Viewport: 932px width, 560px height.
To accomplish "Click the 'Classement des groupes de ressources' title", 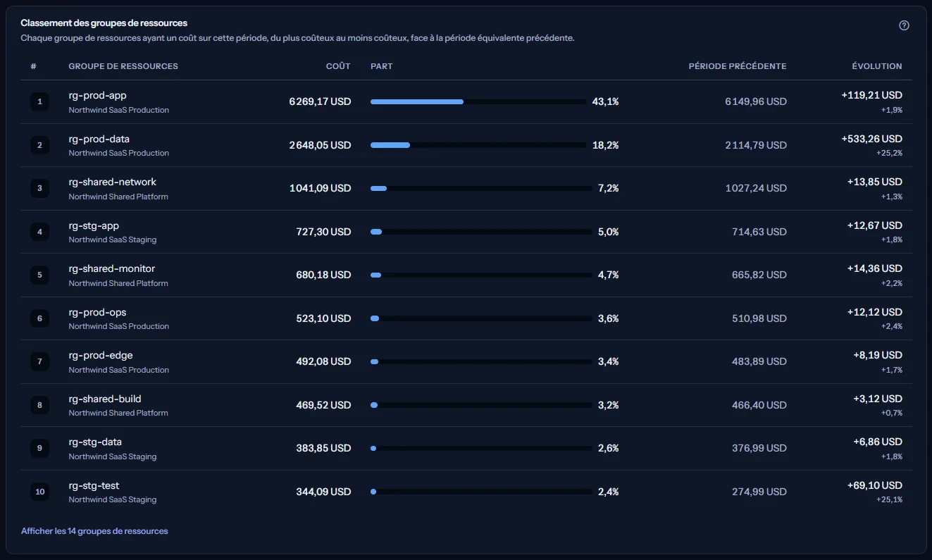I will pos(104,23).
